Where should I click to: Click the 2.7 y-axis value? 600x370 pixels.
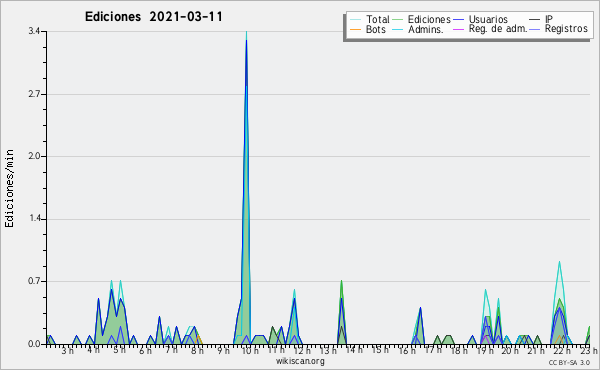34,94
